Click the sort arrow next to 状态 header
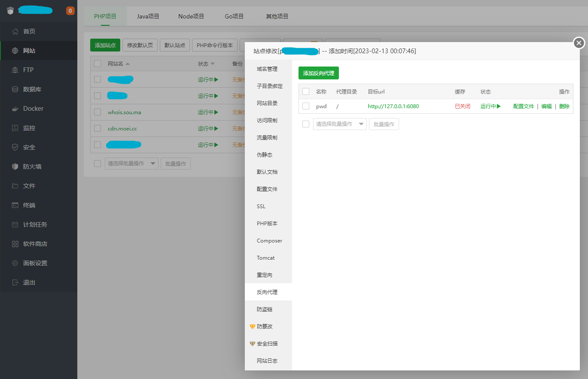The image size is (588, 379). coord(213,64)
